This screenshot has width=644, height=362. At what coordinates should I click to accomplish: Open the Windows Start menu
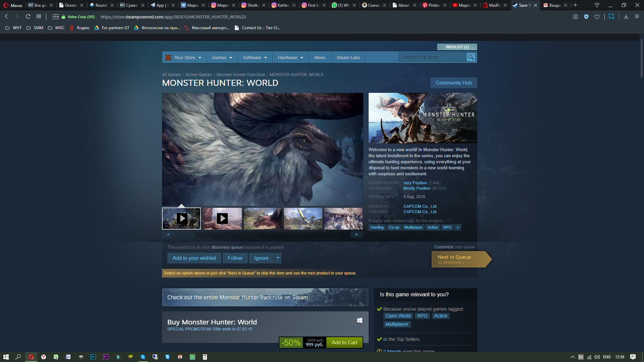(6, 357)
